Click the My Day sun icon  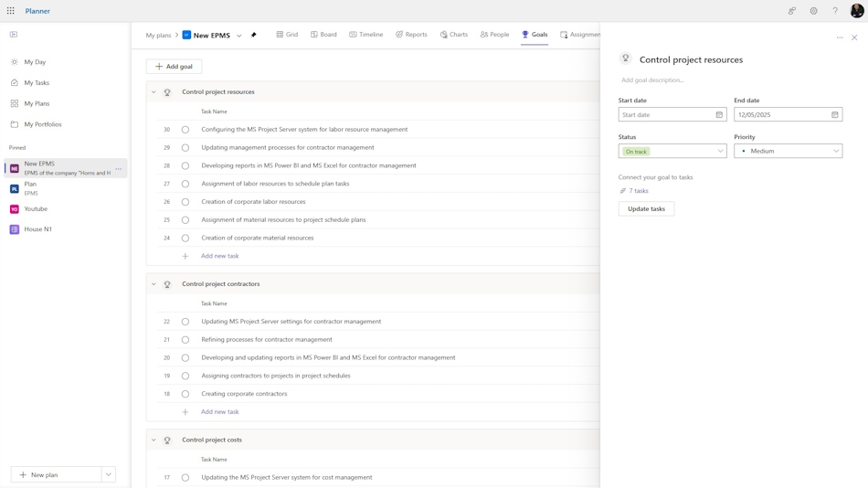(15, 62)
